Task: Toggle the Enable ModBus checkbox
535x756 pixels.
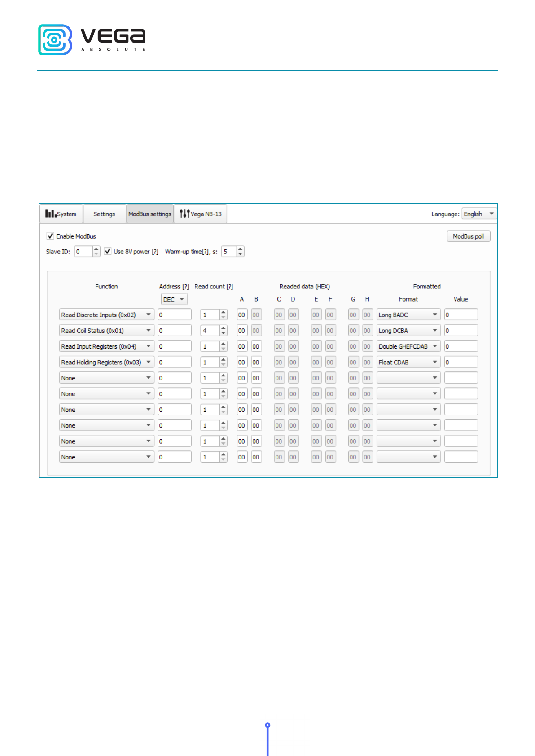Action: coord(51,236)
